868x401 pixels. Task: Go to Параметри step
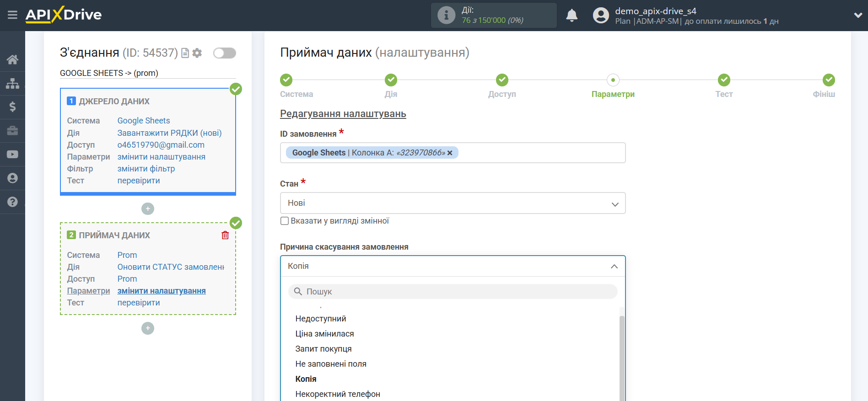613,80
